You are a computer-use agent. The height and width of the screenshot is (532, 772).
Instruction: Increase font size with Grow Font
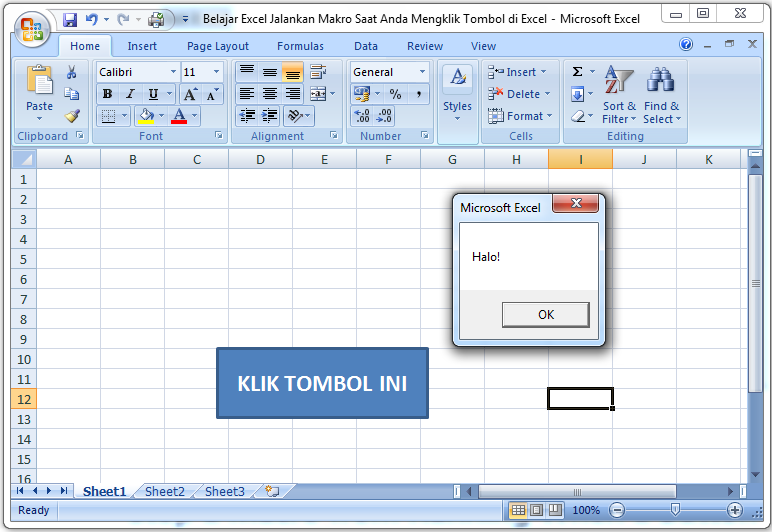click(x=190, y=94)
